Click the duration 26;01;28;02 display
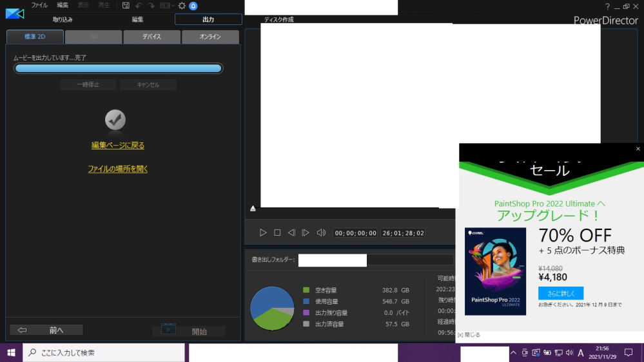 403,233
